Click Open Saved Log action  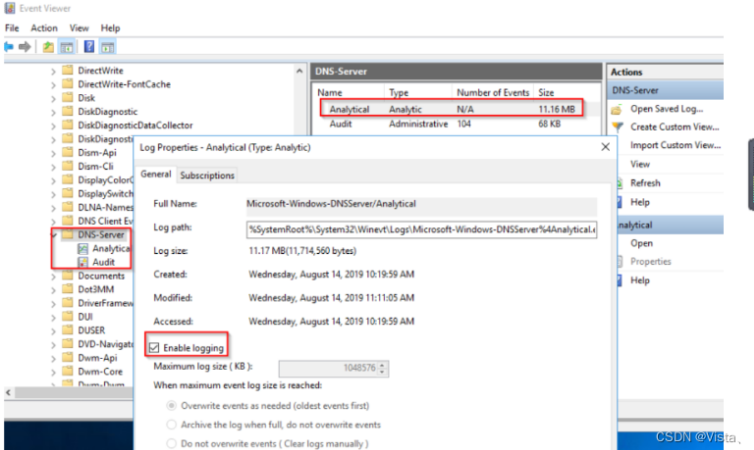[x=666, y=109]
